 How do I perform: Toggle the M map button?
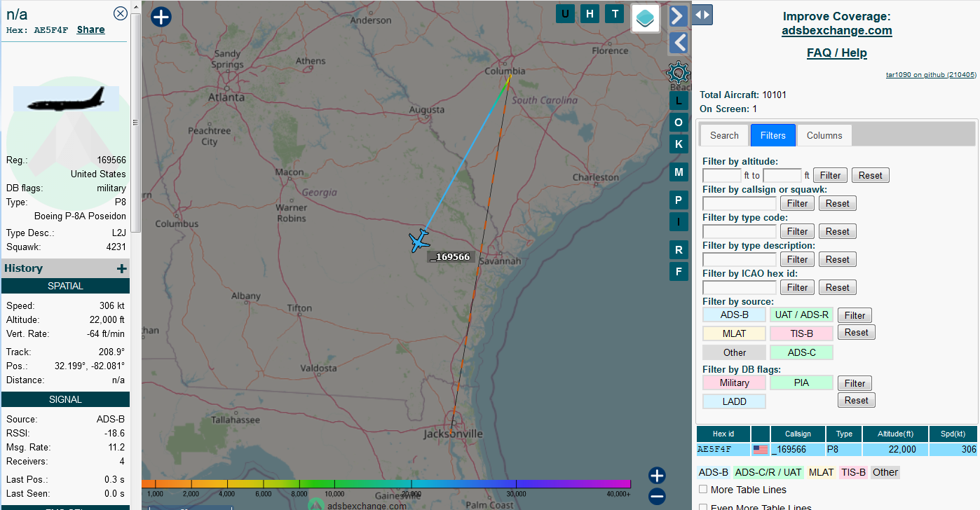point(678,172)
